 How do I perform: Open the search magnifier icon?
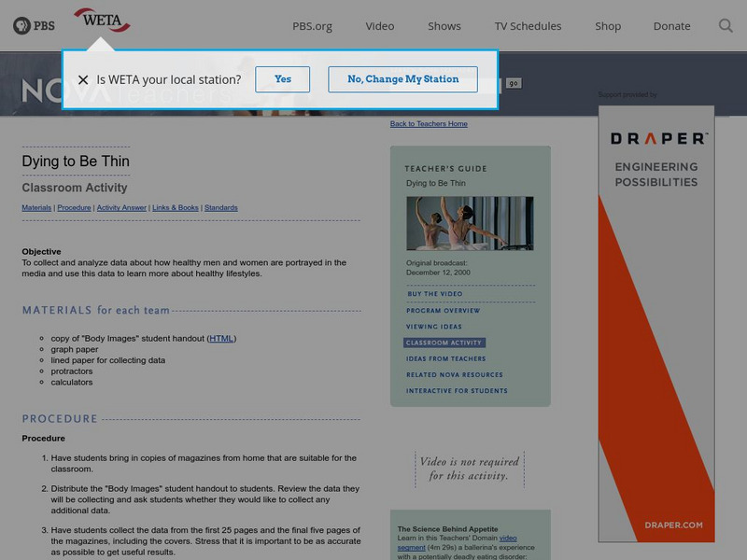coord(726,25)
